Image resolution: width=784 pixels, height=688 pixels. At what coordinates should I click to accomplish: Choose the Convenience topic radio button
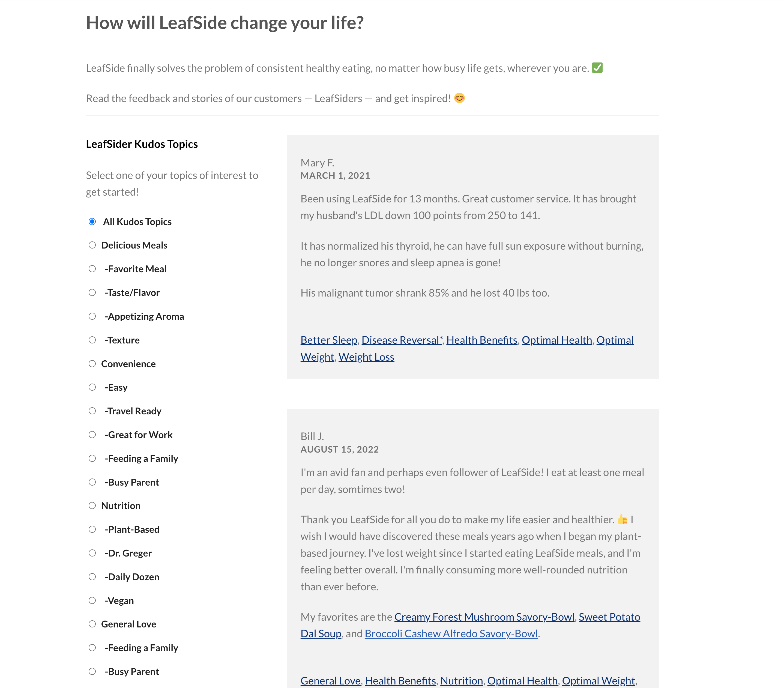pyautogui.click(x=92, y=364)
